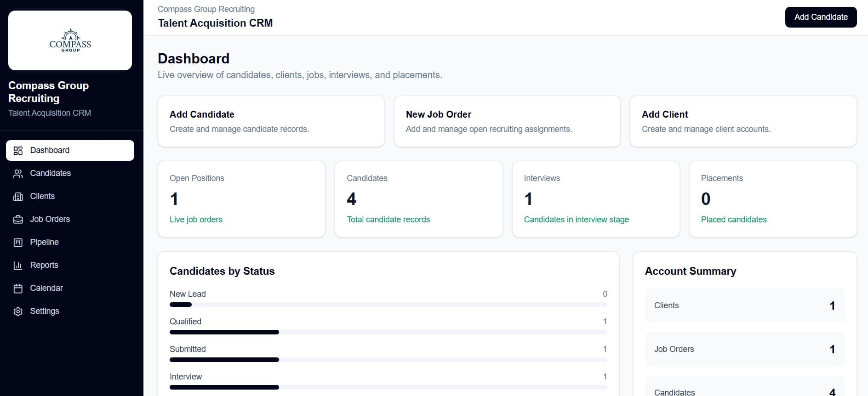Click the Dashboard grid icon in sidebar
This screenshot has height=396, width=868.
pyautogui.click(x=18, y=151)
